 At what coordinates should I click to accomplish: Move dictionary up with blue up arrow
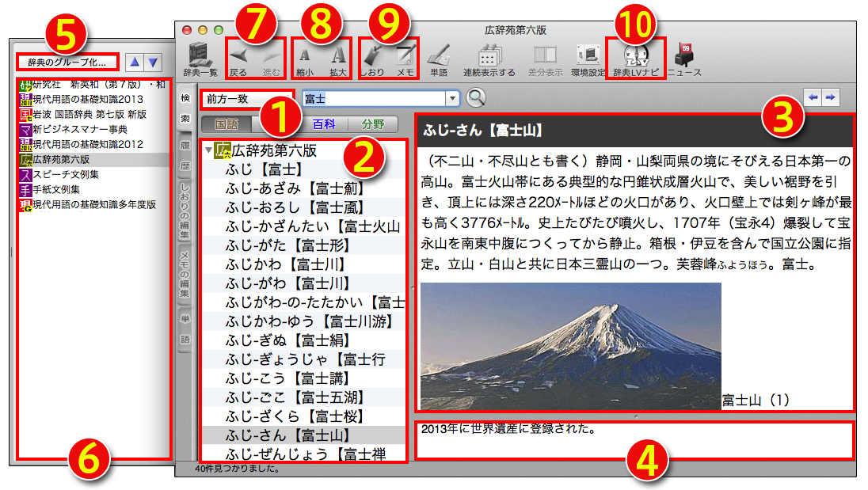[x=135, y=62]
